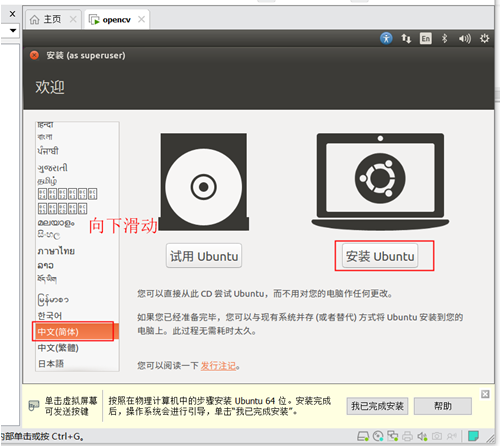Click the keyboard hint icon in yellow bar

point(34,405)
